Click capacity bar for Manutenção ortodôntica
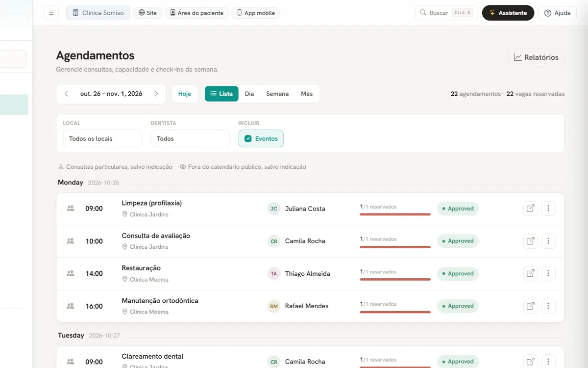Screen dimensions: 588x368 [395, 312]
